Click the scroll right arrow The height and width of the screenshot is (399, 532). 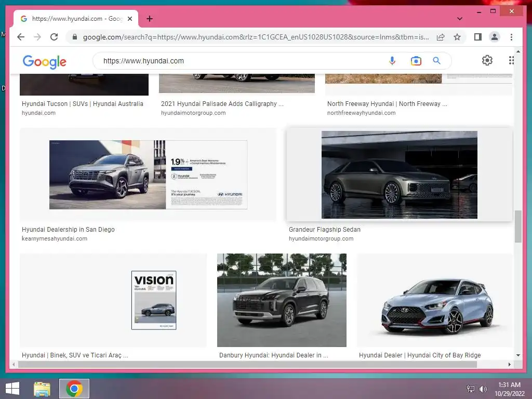(509, 364)
